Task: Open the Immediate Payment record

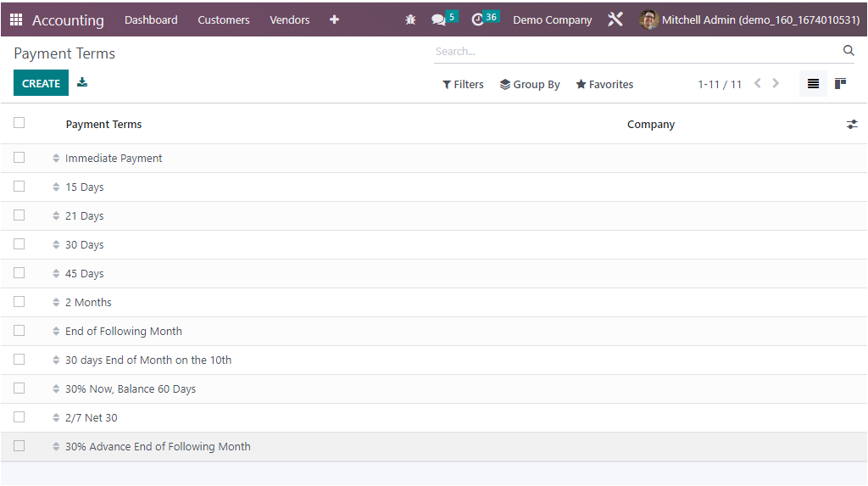Action: 114,159
